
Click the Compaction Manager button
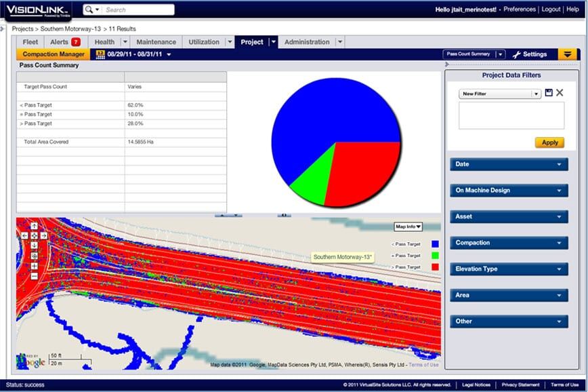[54, 54]
